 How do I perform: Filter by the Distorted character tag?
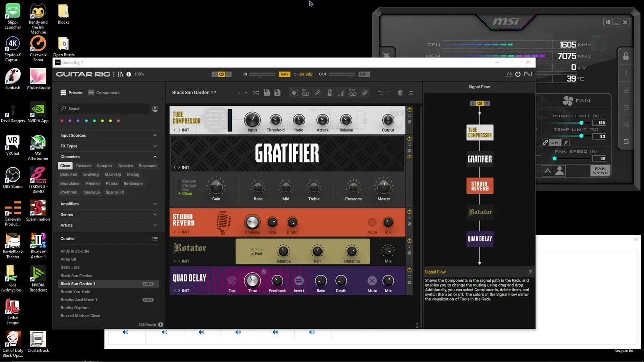(x=69, y=175)
